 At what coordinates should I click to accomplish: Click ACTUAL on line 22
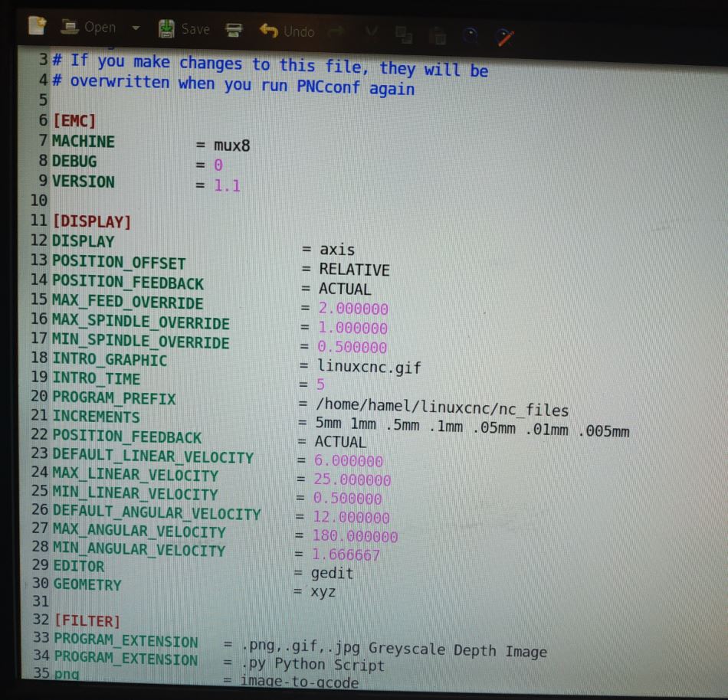pos(340,442)
